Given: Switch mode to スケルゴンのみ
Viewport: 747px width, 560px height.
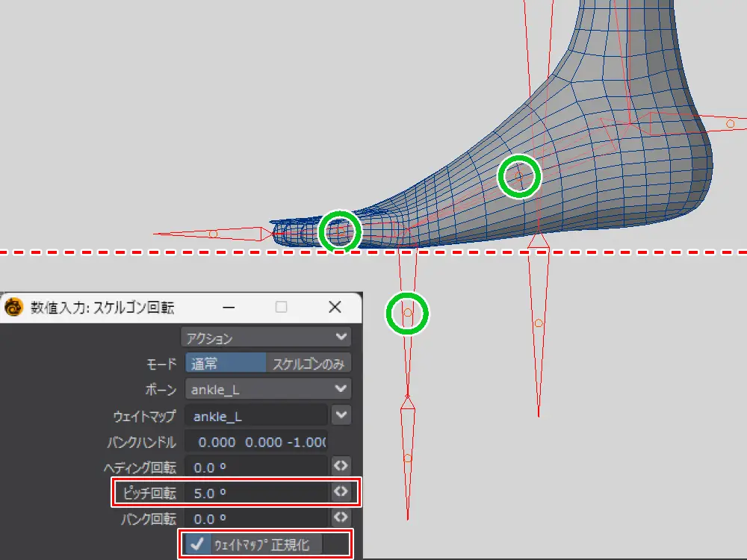Looking at the screenshot, I should tap(308, 364).
